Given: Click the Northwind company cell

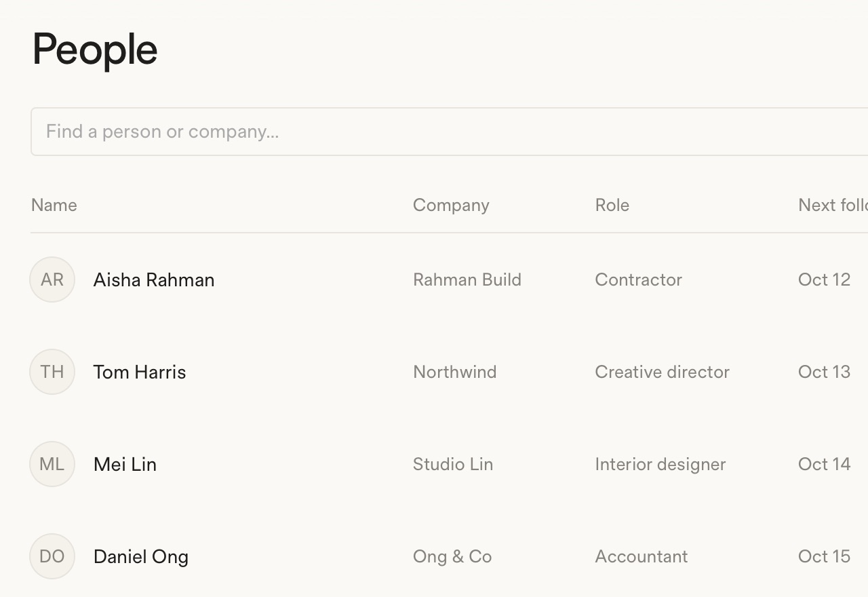Looking at the screenshot, I should pos(455,372).
